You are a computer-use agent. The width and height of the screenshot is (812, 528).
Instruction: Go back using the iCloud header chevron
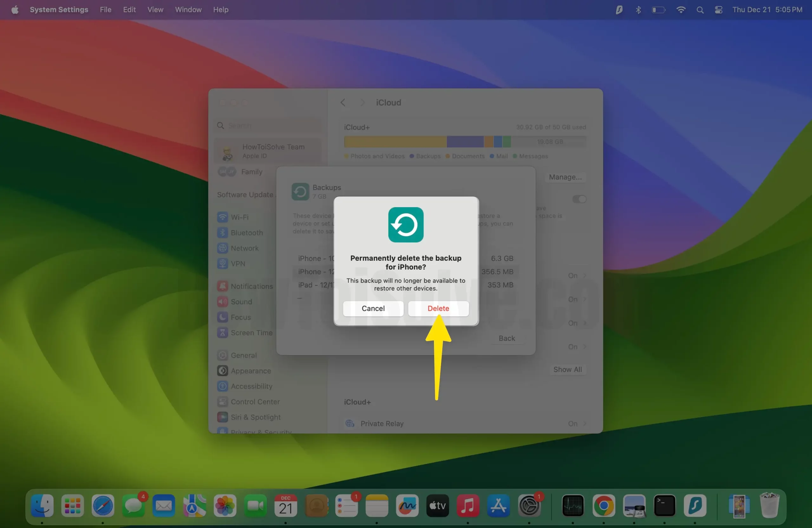point(343,102)
